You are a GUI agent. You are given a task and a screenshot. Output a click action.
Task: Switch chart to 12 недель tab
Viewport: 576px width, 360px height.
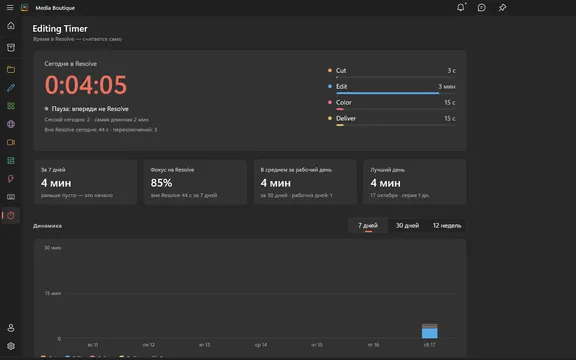447,226
